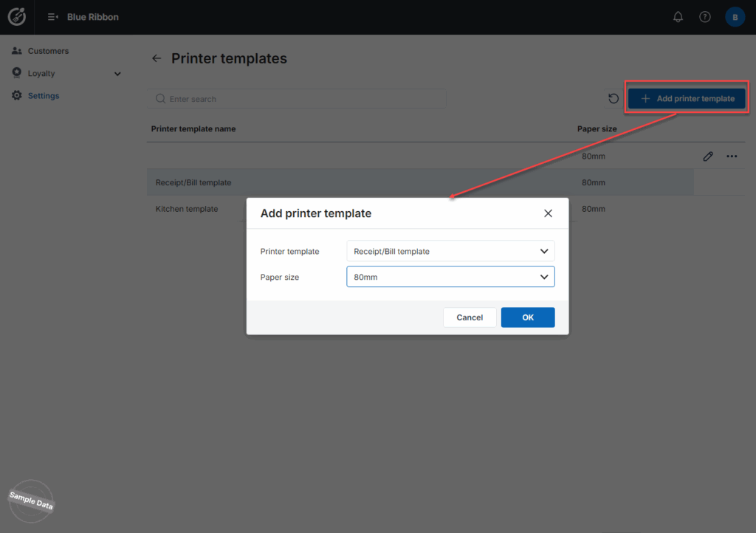This screenshot has height=533, width=756.
Task: Click the Paper size column header
Action: pos(597,128)
